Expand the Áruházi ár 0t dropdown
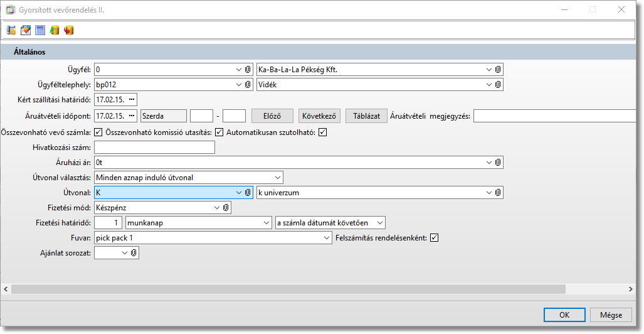 tap(488, 163)
